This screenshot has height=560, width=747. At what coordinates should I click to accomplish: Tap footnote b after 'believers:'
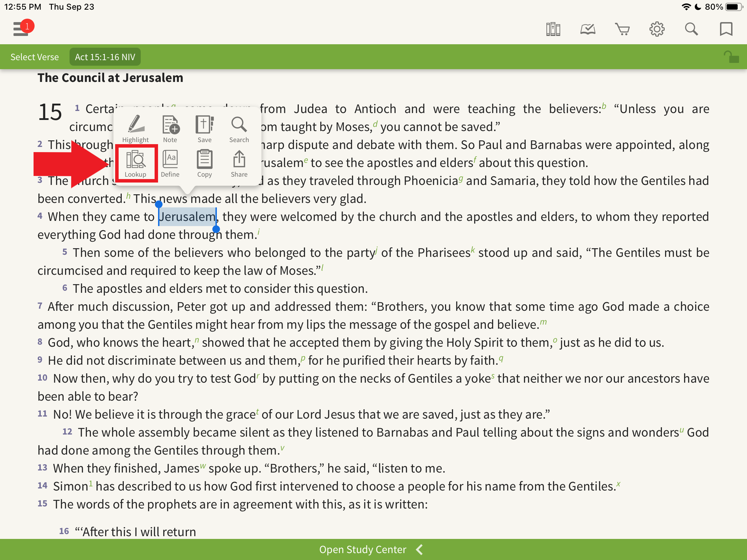(x=604, y=106)
